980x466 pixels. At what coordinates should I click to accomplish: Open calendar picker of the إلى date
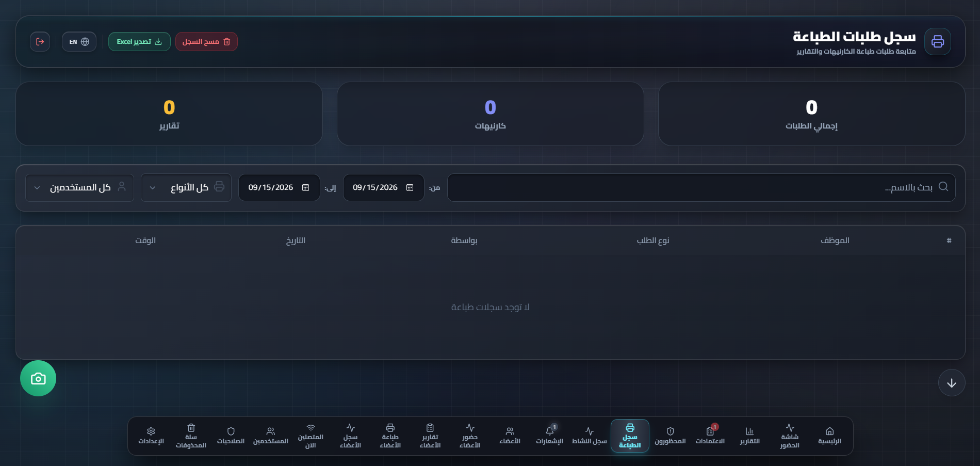305,187
